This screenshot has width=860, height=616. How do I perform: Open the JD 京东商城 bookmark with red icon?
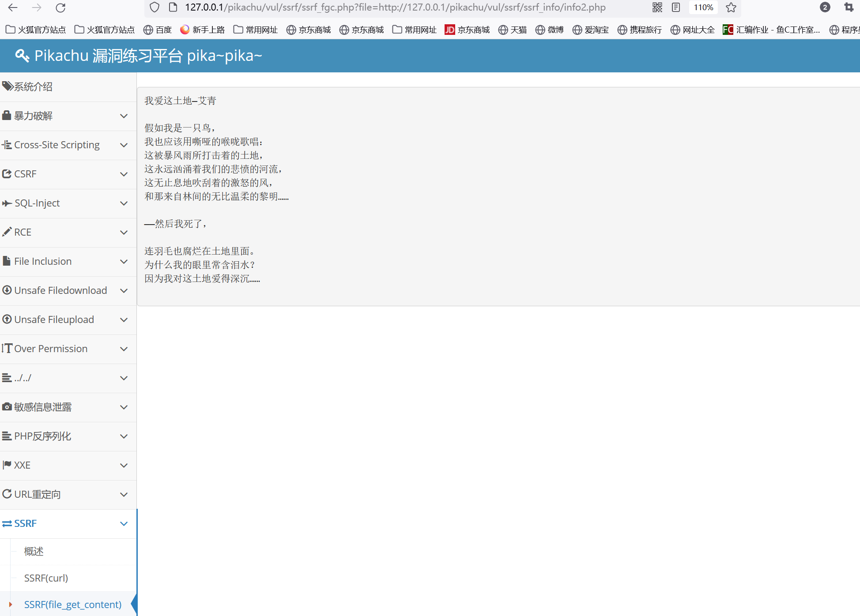[468, 30]
